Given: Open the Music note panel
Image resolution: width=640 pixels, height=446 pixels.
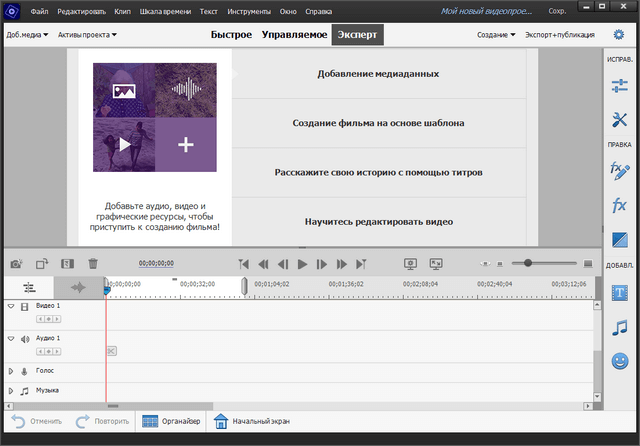Looking at the screenshot, I should point(619,327).
